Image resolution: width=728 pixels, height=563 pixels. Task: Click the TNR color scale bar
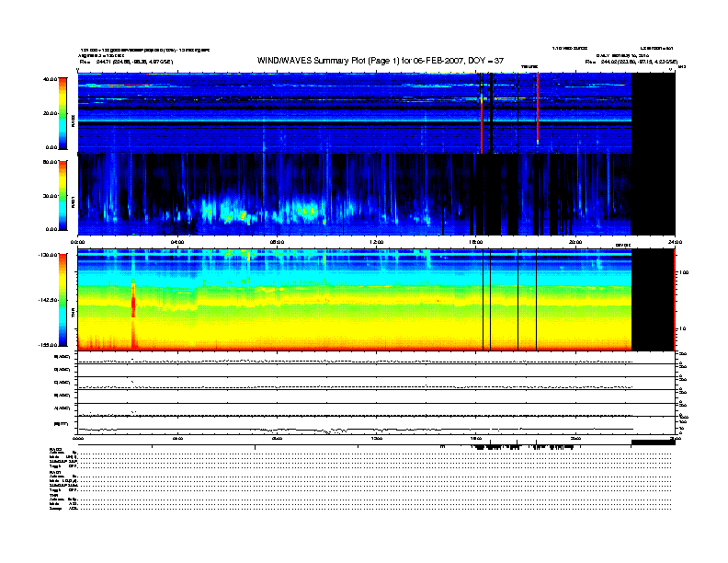coord(63,300)
